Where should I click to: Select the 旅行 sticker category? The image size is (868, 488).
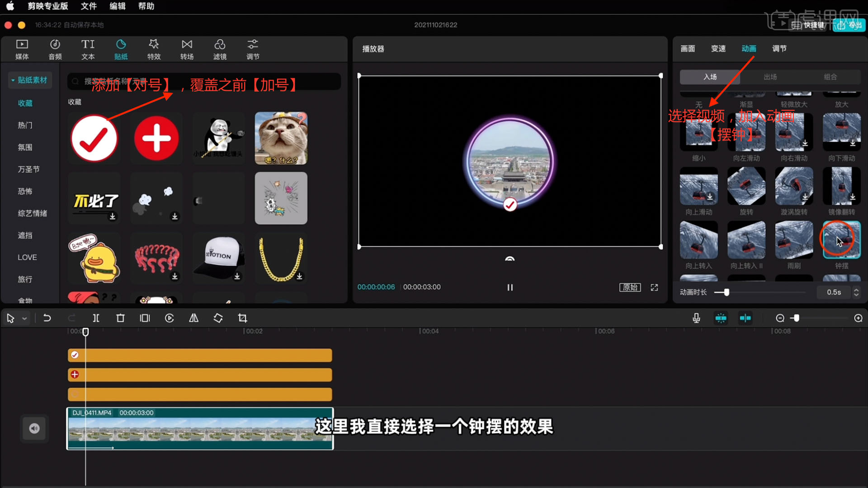coord(25,279)
